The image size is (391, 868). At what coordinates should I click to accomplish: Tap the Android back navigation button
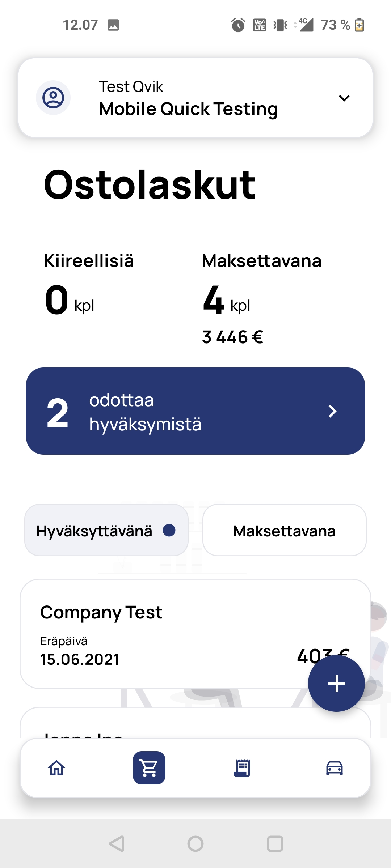117,844
